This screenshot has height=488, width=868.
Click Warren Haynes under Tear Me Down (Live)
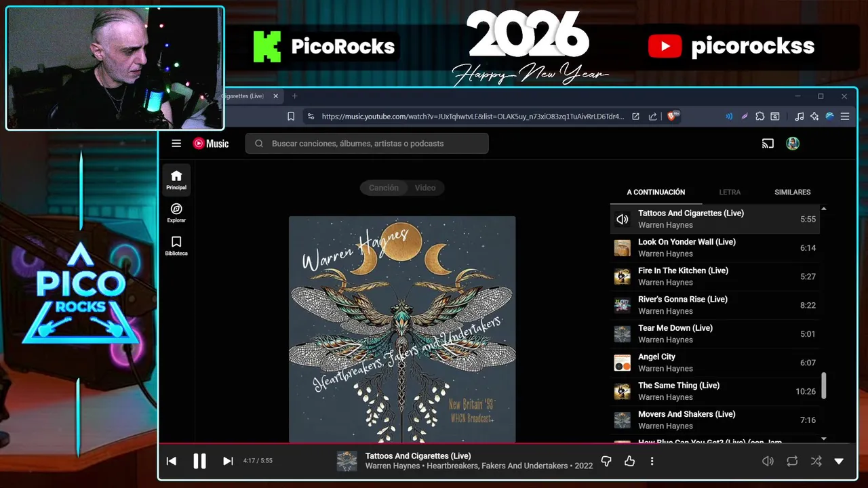click(x=665, y=340)
